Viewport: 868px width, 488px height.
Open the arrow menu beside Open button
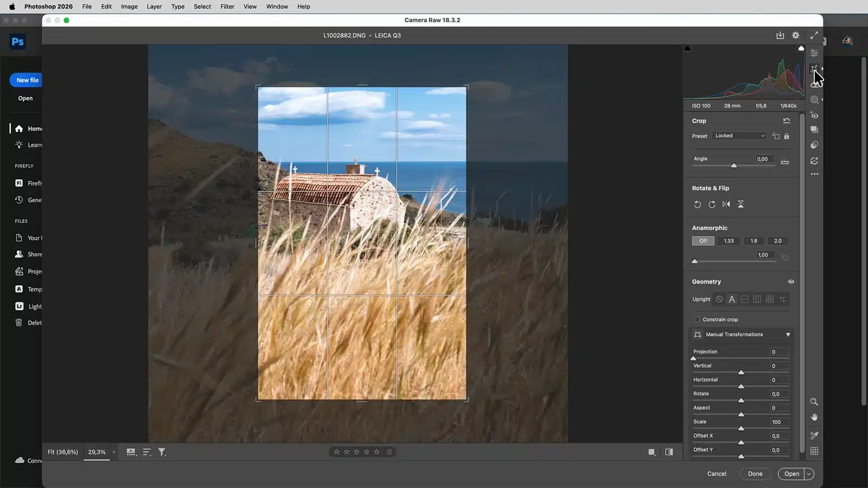point(809,474)
